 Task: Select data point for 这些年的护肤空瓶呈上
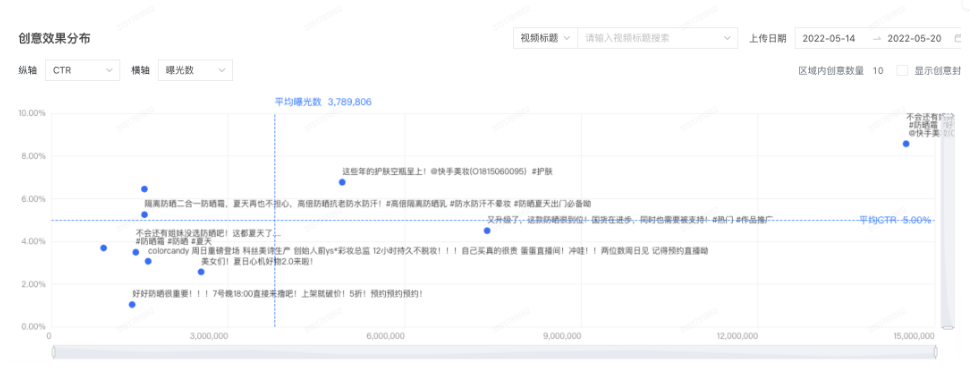pos(342,182)
